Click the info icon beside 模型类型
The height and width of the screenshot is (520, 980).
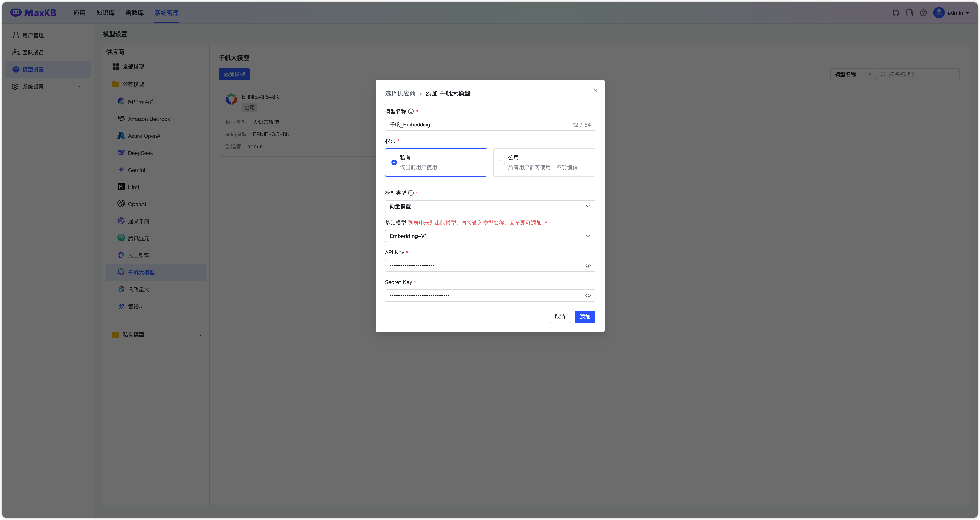pyautogui.click(x=411, y=193)
